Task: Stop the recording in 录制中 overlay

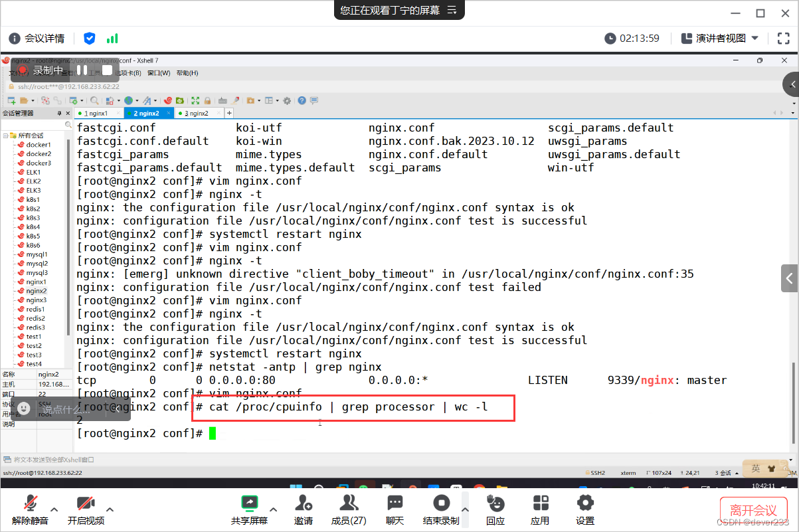Action: (107, 70)
